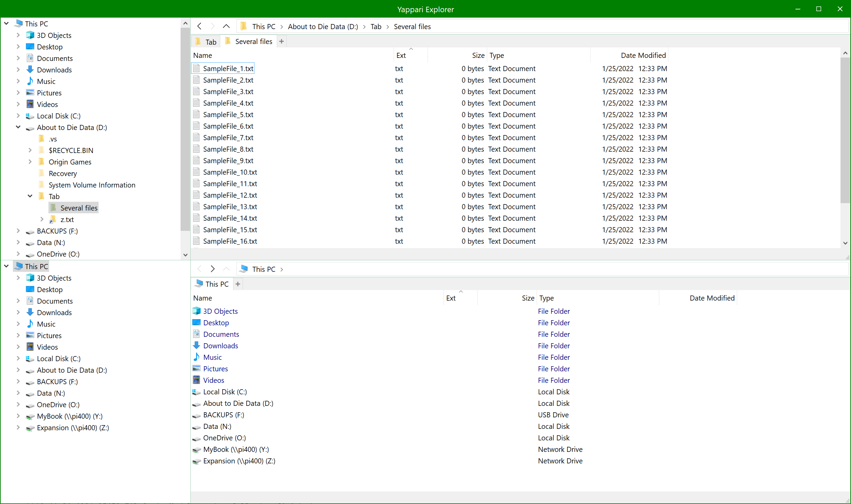The width and height of the screenshot is (851, 504).
Task: Select the Several files tab
Action: pyautogui.click(x=249, y=41)
